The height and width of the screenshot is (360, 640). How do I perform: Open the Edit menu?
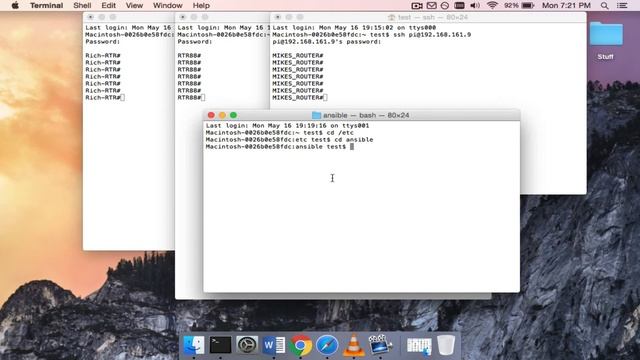point(108,6)
